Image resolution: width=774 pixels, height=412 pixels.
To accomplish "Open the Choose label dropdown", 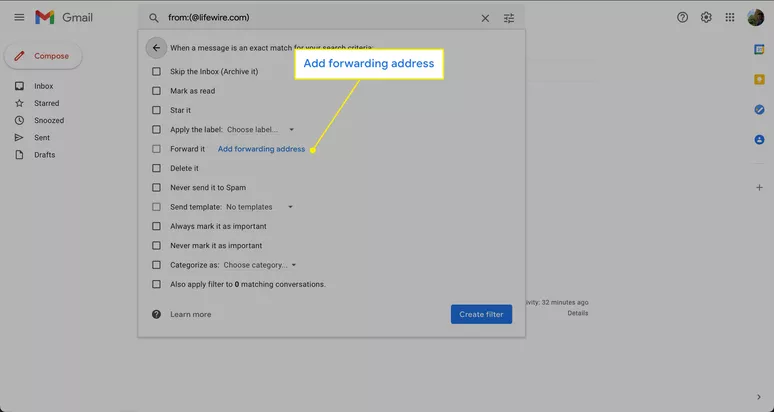I will (261, 129).
